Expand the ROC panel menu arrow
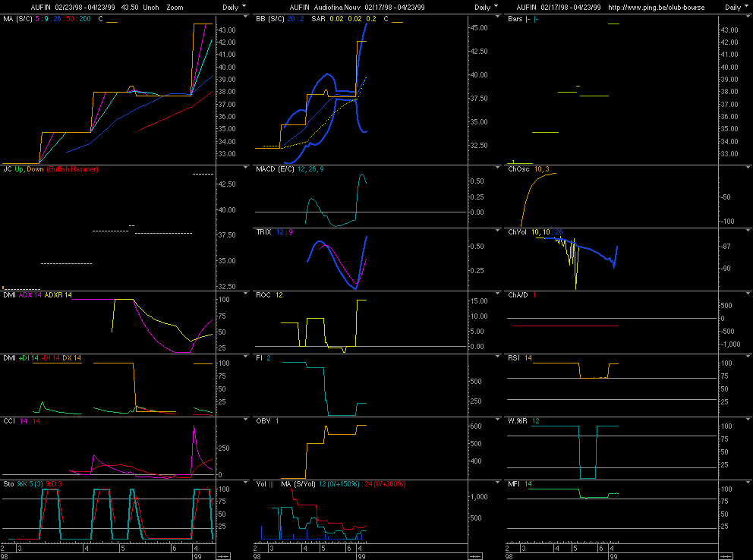The height and width of the screenshot is (560, 753). click(497, 293)
